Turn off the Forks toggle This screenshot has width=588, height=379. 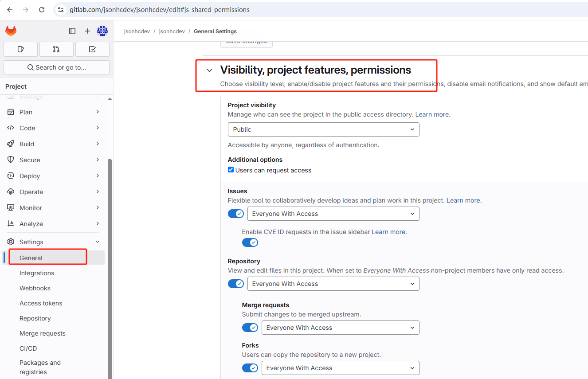[250, 368]
